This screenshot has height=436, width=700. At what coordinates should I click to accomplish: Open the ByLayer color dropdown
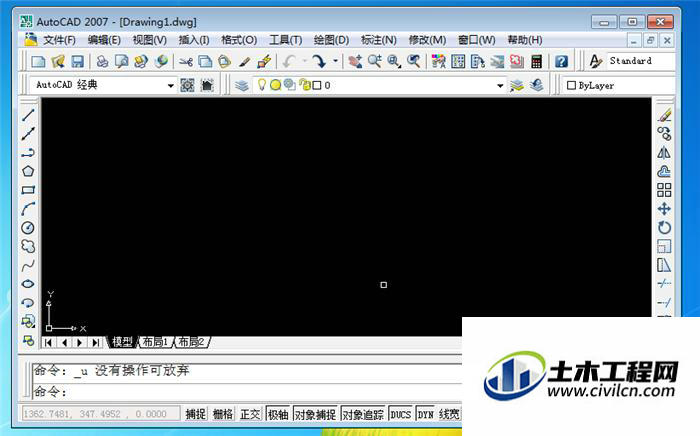tap(620, 85)
